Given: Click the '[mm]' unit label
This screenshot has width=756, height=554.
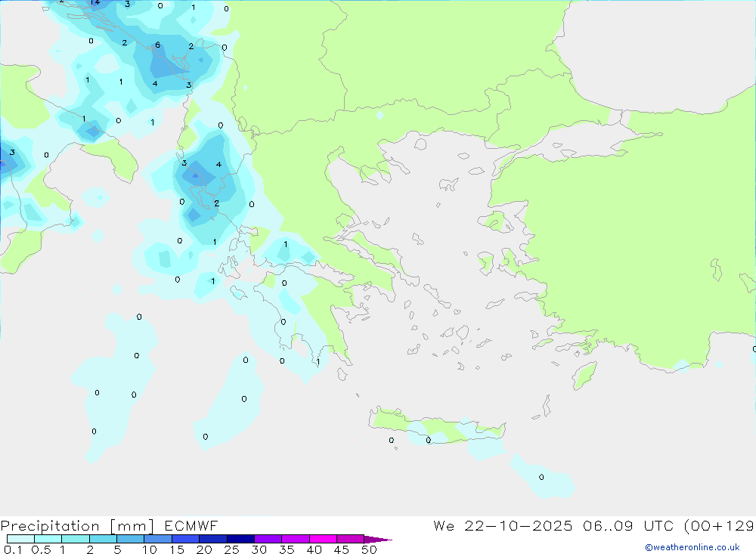Looking at the screenshot, I should [132, 526].
